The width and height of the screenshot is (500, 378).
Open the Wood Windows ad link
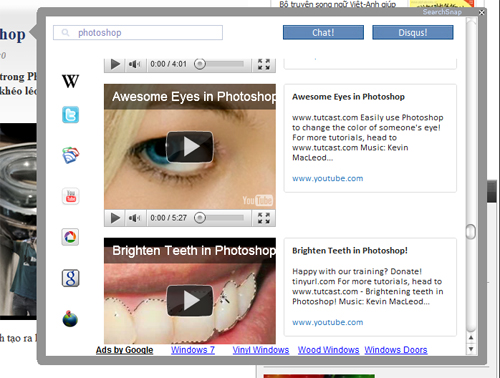click(x=328, y=350)
